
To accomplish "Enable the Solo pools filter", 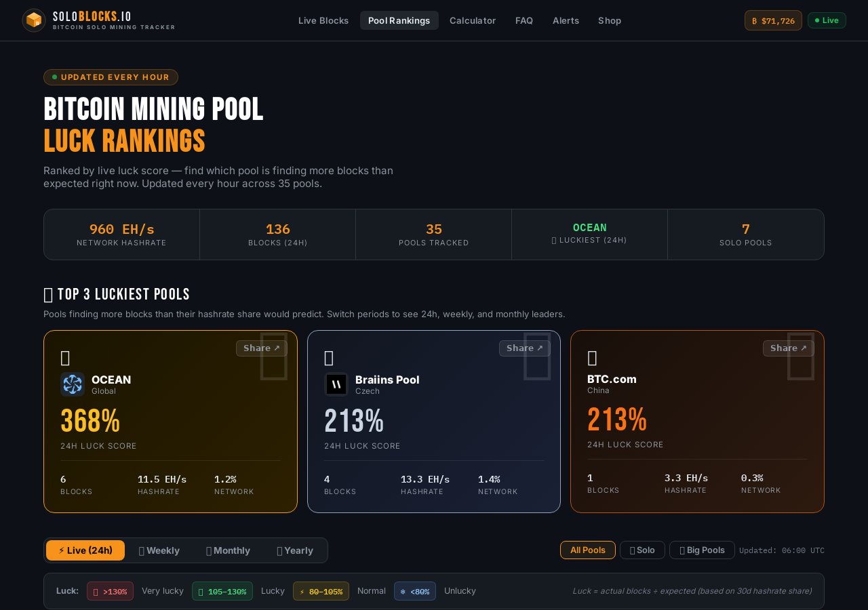I will 642,550.
